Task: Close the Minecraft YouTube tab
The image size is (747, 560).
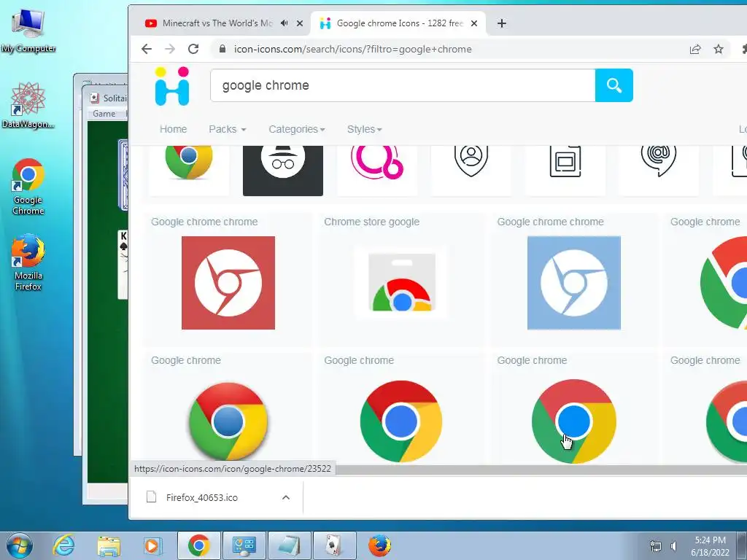Action: (300, 23)
